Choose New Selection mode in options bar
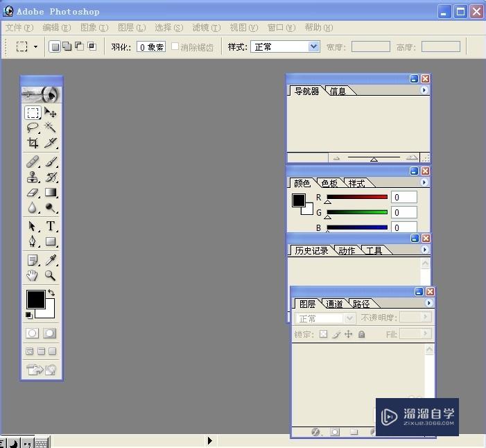This screenshot has width=486, height=448. click(x=55, y=47)
